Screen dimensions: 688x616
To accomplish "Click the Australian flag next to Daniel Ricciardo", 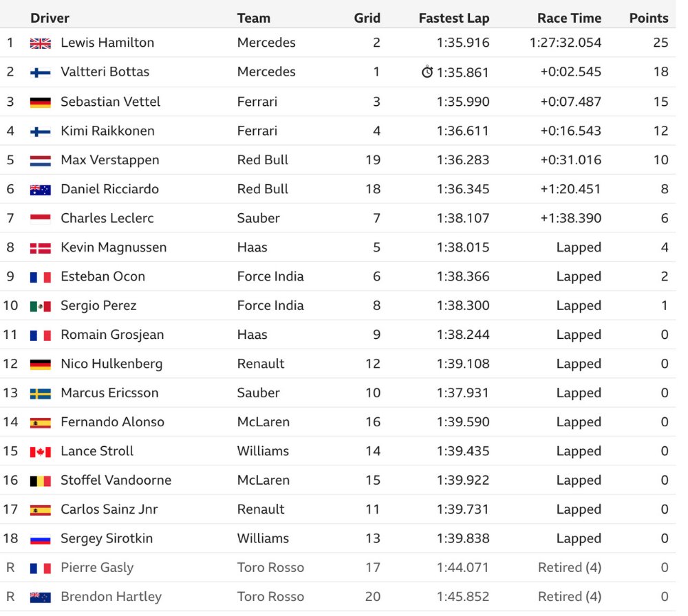I will click(41, 189).
